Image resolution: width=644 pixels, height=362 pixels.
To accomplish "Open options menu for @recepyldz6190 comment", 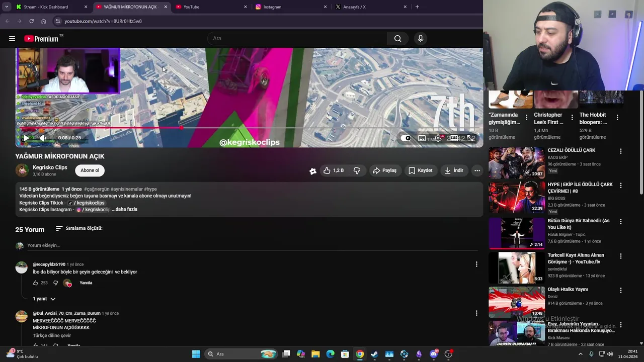I will point(476,264).
